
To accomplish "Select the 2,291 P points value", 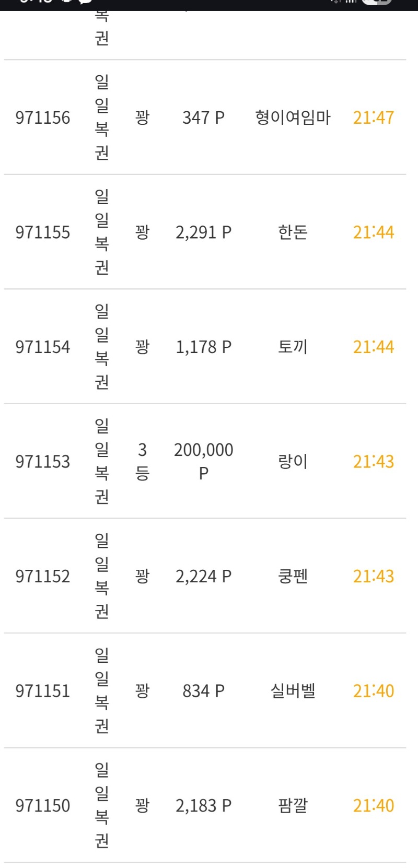I will (203, 232).
